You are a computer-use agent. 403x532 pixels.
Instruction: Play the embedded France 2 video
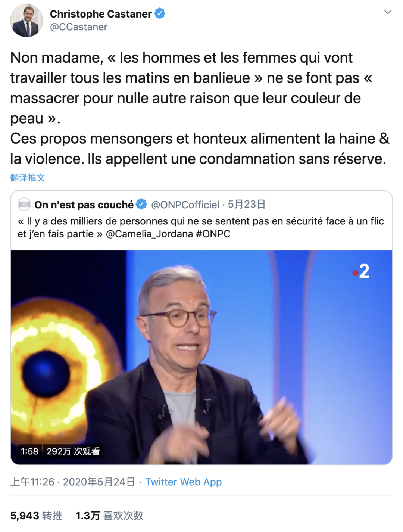[x=201, y=357]
